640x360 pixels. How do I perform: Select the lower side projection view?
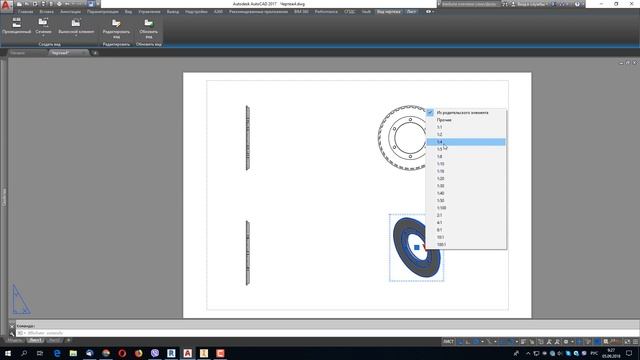click(248, 253)
